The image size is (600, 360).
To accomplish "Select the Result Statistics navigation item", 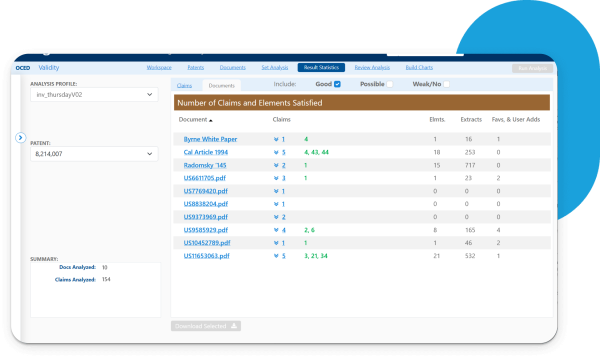I will tap(321, 68).
